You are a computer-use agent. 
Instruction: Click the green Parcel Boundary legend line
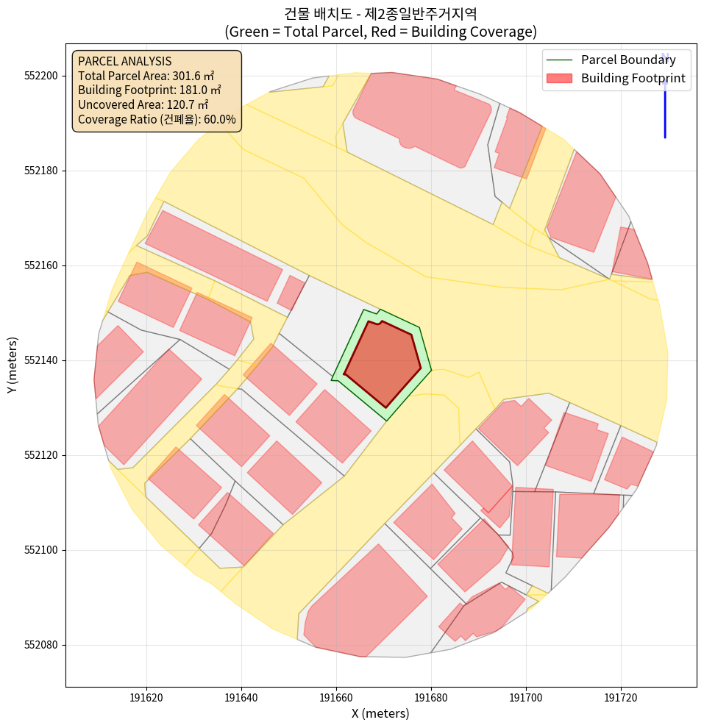pyautogui.click(x=559, y=60)
